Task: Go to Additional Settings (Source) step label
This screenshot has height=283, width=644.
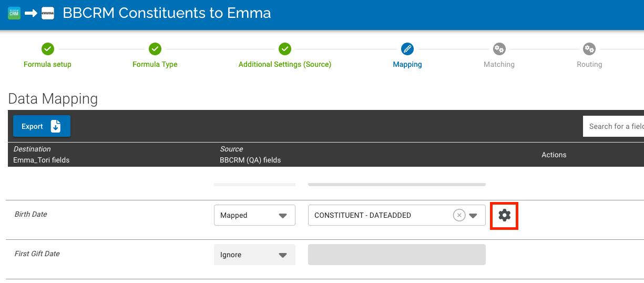Action: point(284,64)
